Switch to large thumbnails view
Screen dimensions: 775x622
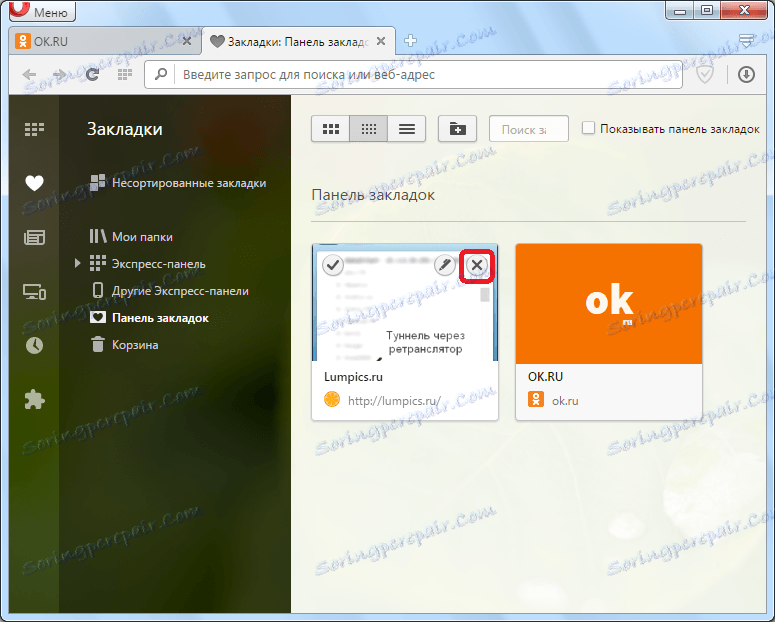[x=331, y=129]
